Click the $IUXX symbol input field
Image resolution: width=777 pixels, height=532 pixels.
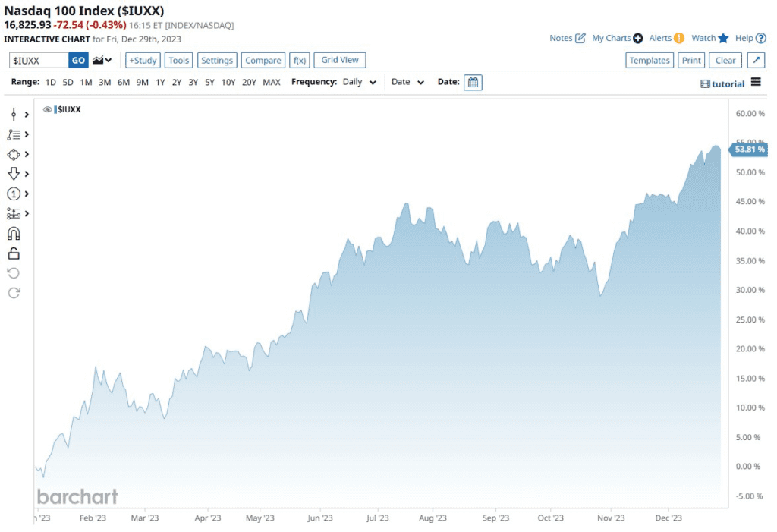point(39,61)
